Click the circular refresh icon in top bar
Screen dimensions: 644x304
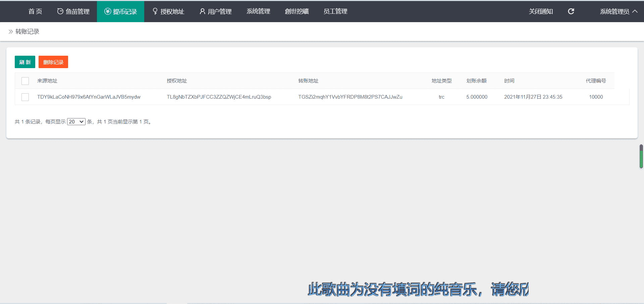click(571, 11)
